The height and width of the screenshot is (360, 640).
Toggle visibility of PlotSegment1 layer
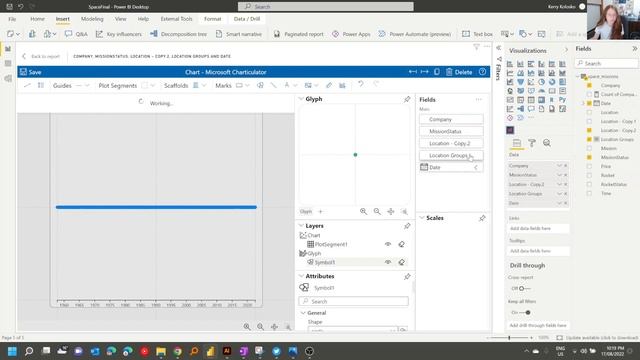point(388,244)
